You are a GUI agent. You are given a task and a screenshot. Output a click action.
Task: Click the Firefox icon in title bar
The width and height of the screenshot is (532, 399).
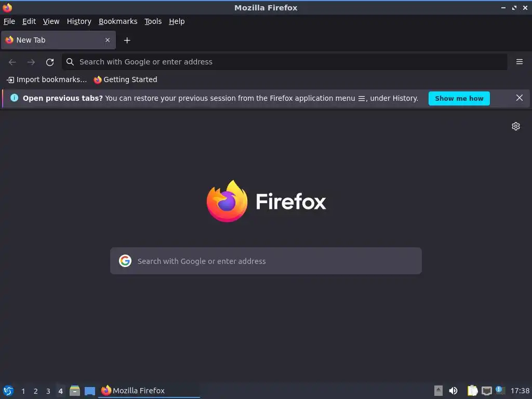(x=7, y=7)
